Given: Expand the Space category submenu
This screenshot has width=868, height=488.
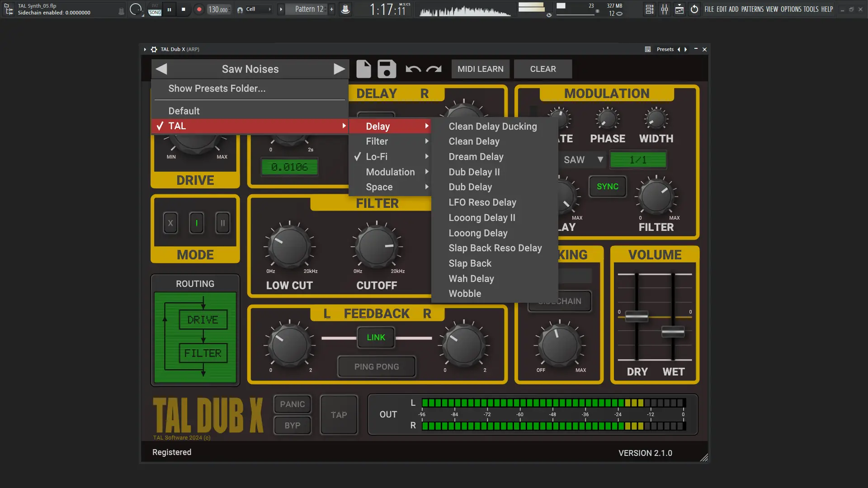Looking at the screenshot, I should click(390, 187).
